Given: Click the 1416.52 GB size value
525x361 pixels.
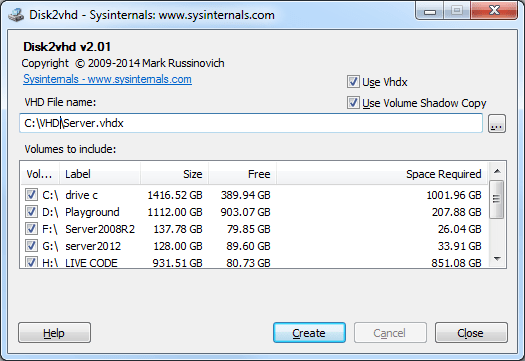Looking at the screenshot, I should (x=175, y=195).
